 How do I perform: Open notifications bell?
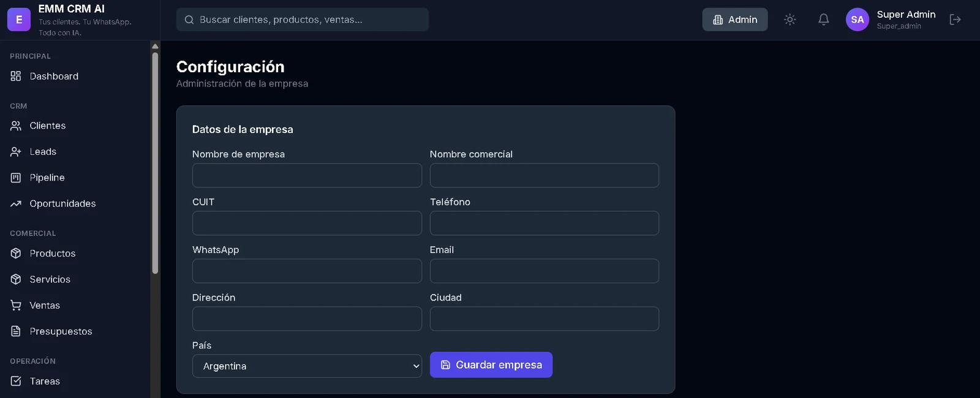click(x=824, y=20)
